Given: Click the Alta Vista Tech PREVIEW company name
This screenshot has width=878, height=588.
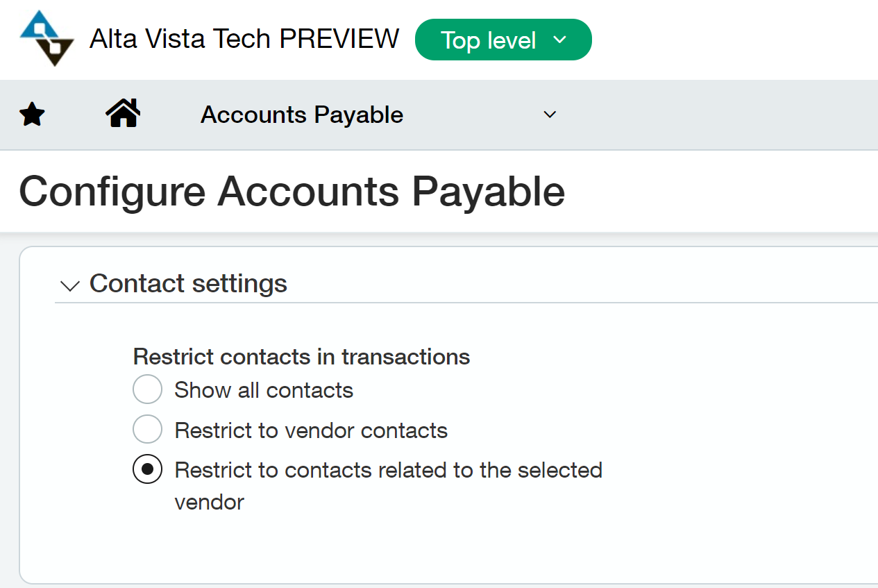Looking at the screenshot, I should (244, 39).
